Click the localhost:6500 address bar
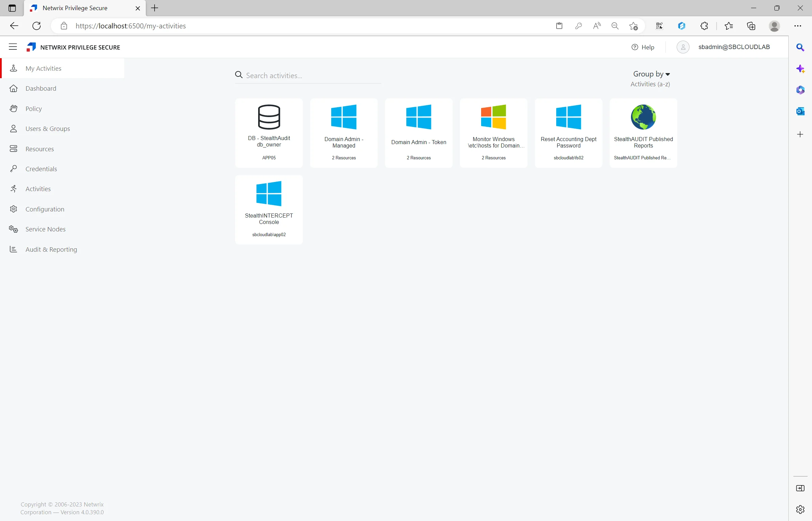The height and width of the screenshot is (521, 812). pos(304,26)
